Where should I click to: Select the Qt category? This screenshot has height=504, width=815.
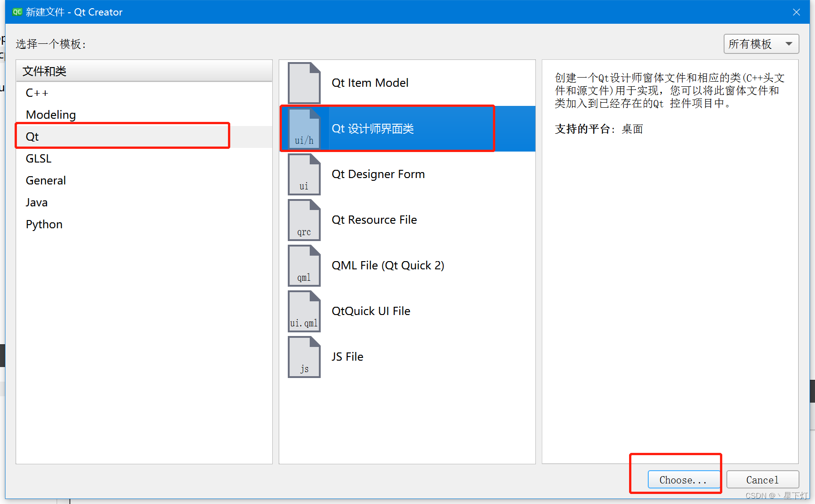(x=144, y=136)
